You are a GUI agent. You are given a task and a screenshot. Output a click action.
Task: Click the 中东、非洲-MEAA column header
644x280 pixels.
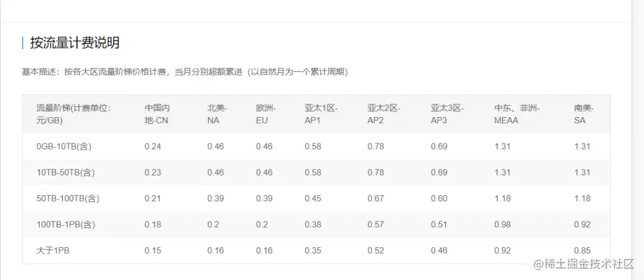click(517, 115)
